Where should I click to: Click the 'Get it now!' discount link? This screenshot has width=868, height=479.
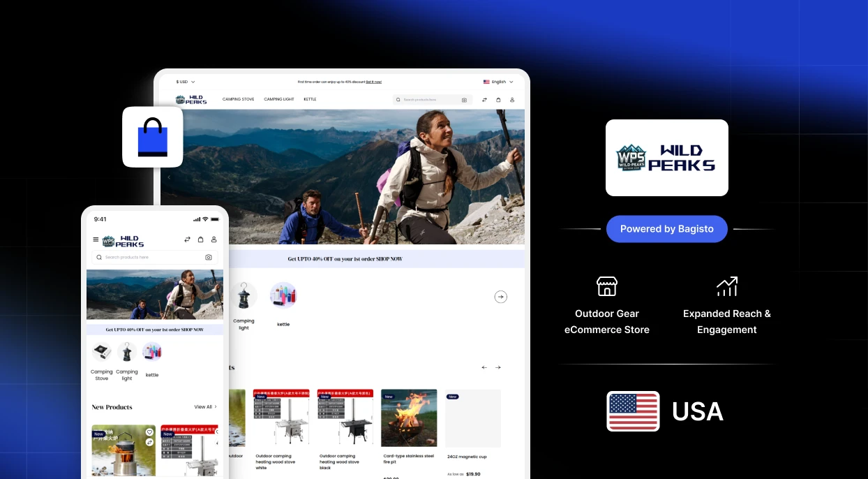click(x=374, y=82)
